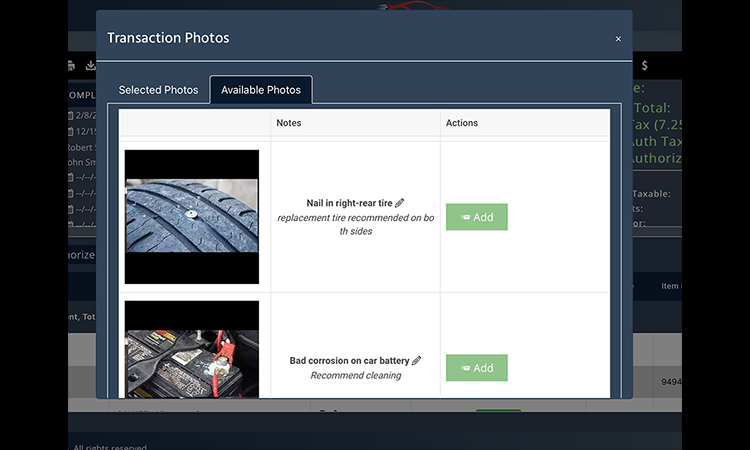Select the Available Photos tab
The image size is (750, 450).
tap(261, 90)
